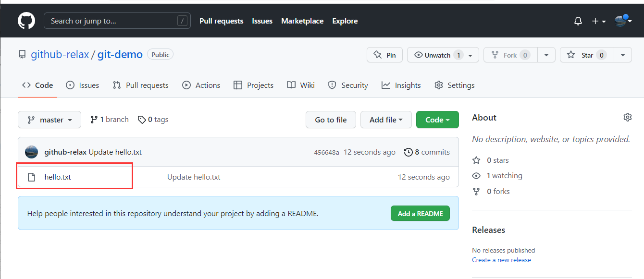
Task: Click the repository icon beside github-relax
Action: tap(22, 55)
